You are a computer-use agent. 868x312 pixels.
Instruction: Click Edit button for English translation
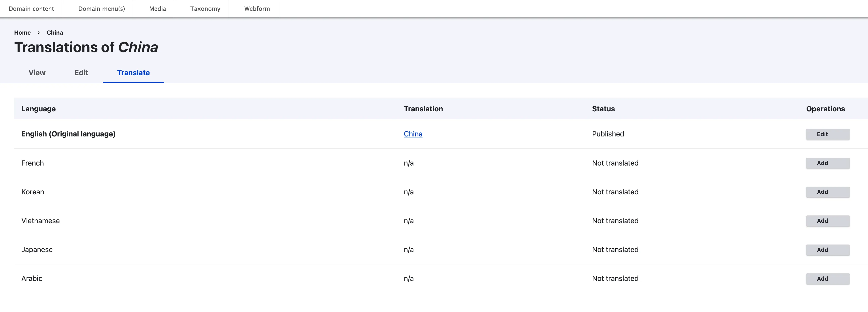click(x=827, y=134)
